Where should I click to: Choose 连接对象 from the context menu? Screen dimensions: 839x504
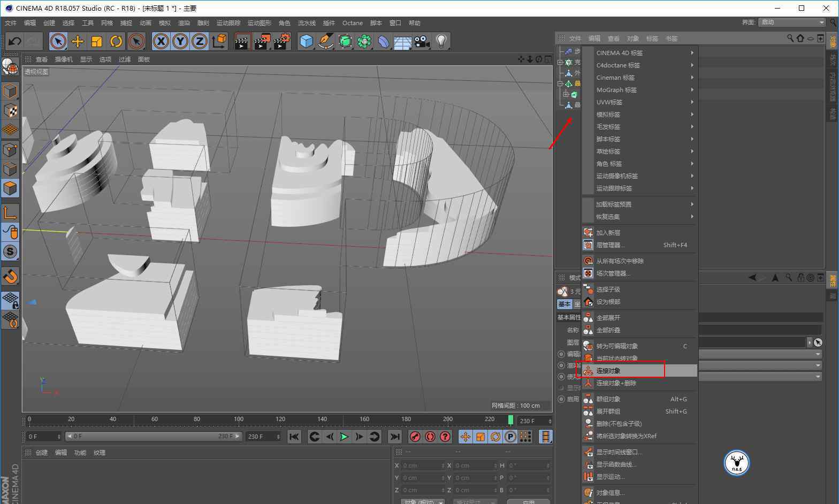click(608, 371)
